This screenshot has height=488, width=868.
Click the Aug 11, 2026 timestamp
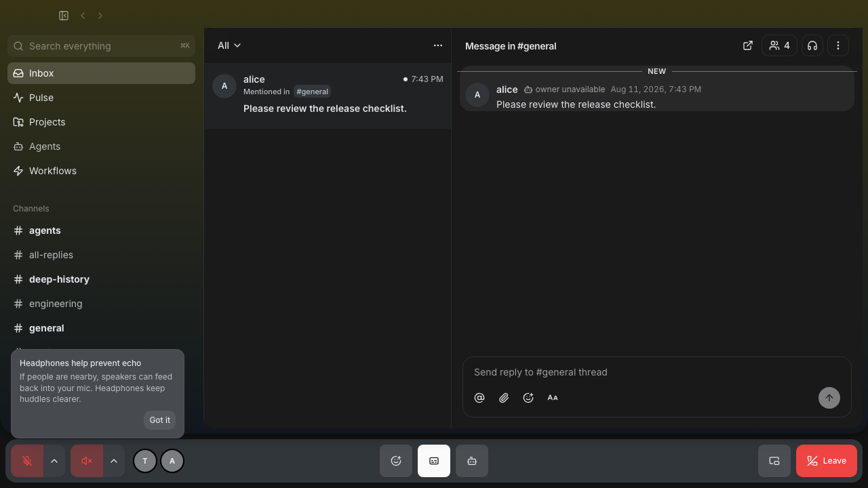point(656,89)
